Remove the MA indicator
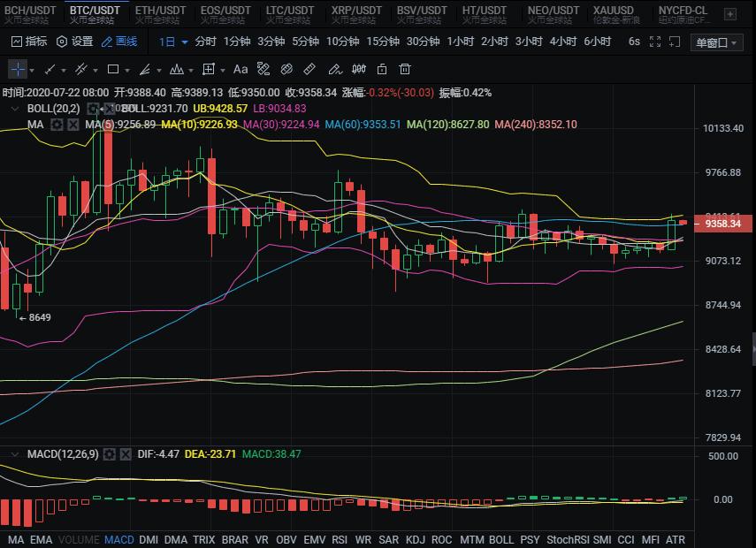This screenshot has height=548, width=756. coord(73,125)
